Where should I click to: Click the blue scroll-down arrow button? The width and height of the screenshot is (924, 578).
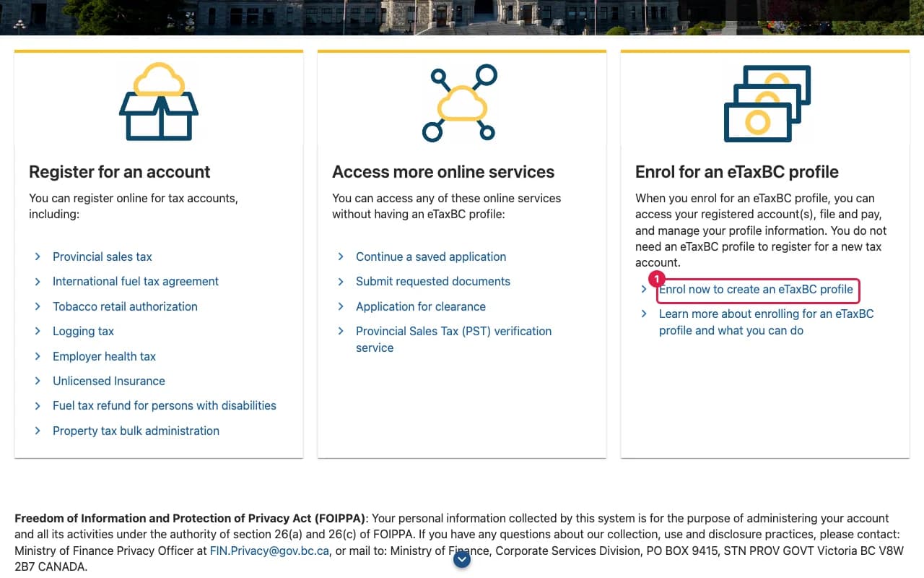462,558
